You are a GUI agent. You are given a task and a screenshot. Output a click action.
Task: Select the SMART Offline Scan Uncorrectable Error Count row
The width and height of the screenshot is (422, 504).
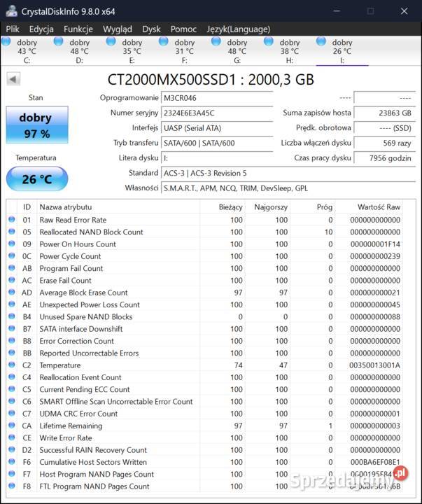(205, 402)
